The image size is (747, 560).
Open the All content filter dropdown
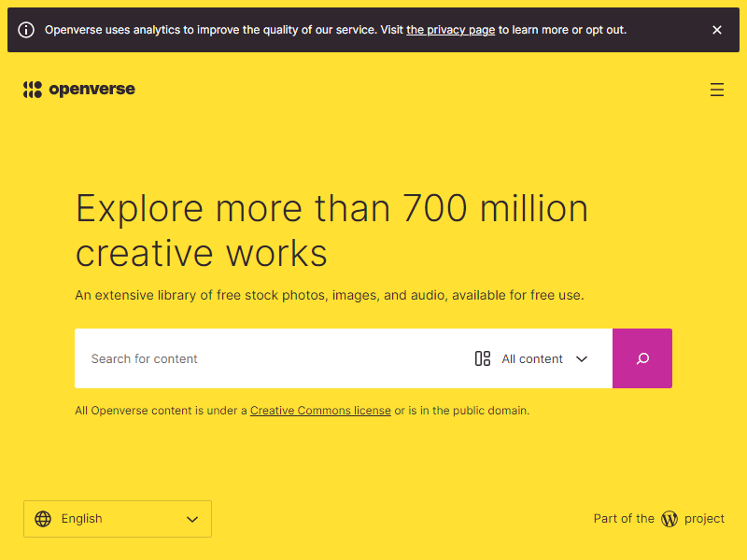coord(532,358)
